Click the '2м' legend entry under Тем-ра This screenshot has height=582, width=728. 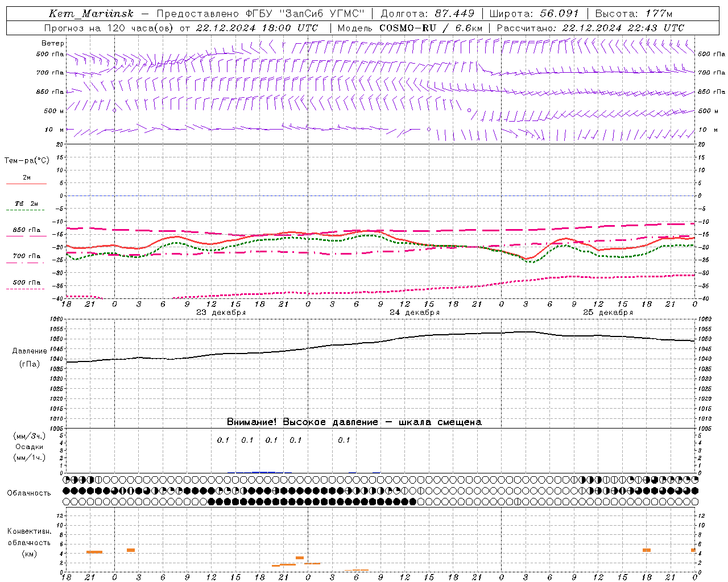click(27, 177)
